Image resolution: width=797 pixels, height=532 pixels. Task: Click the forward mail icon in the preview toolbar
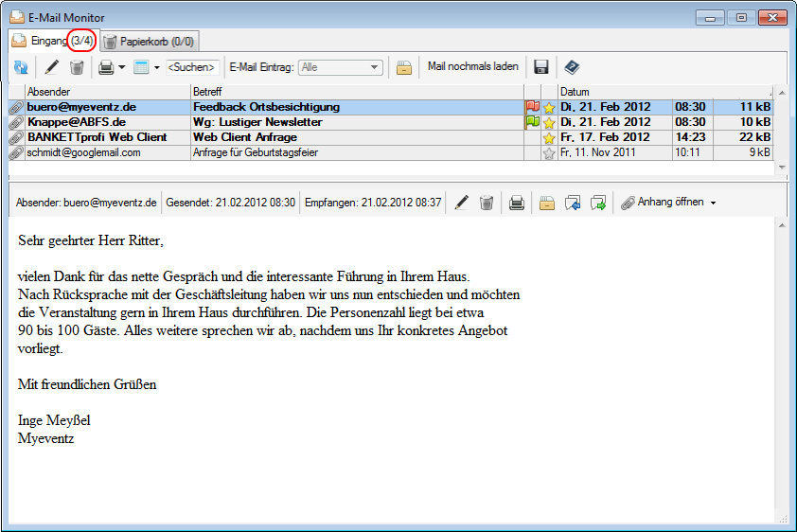(598, 203)
